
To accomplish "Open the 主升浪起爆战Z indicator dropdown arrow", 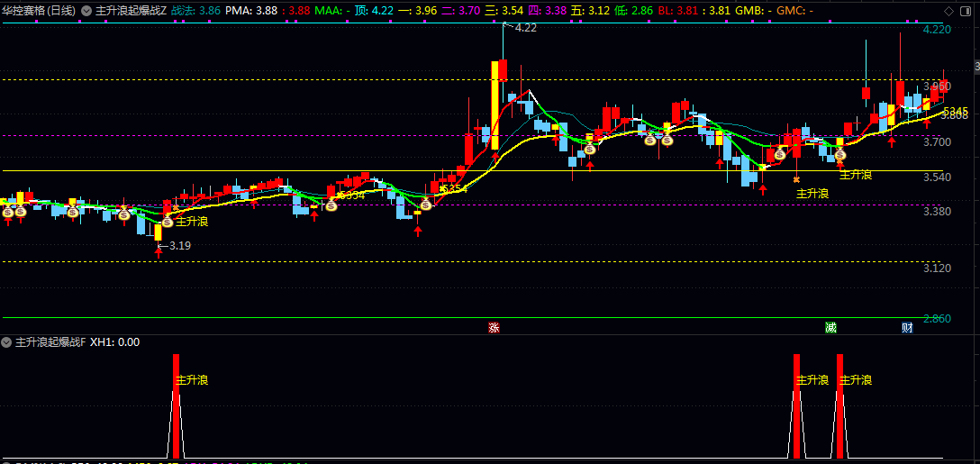I will click(86, 11).
